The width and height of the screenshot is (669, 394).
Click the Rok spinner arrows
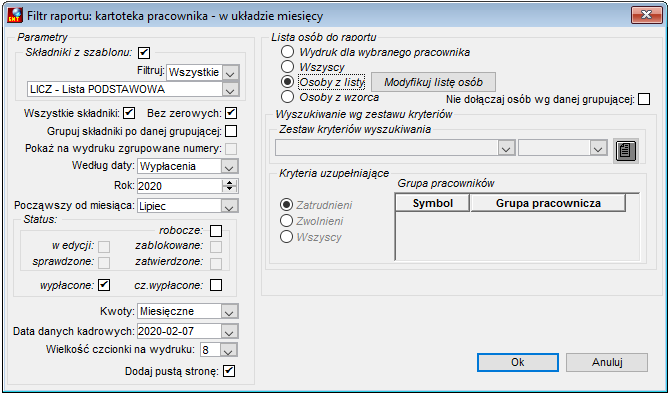[x=230, y=186]
